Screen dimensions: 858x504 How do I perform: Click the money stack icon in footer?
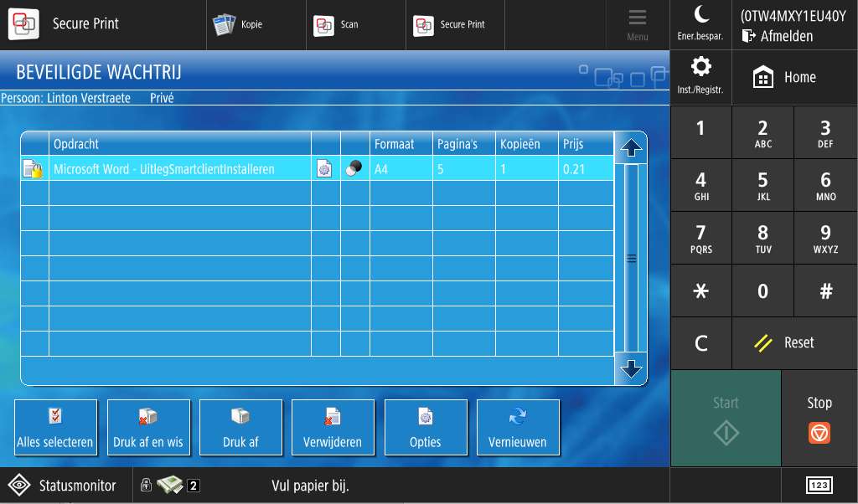click(170, 484)
